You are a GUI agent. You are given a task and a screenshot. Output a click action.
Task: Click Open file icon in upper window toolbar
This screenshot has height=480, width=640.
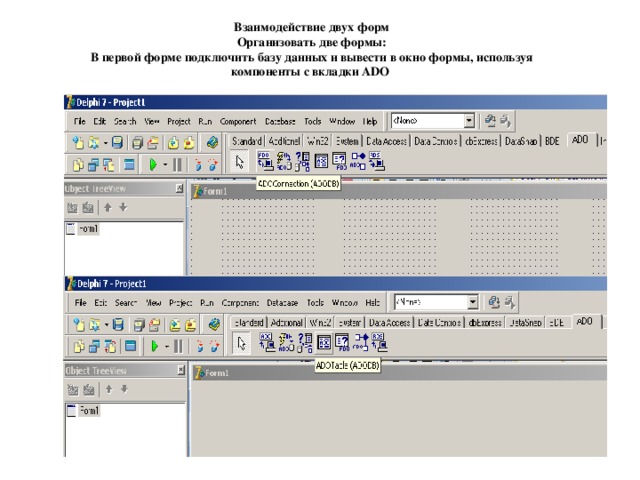point(94,142)
